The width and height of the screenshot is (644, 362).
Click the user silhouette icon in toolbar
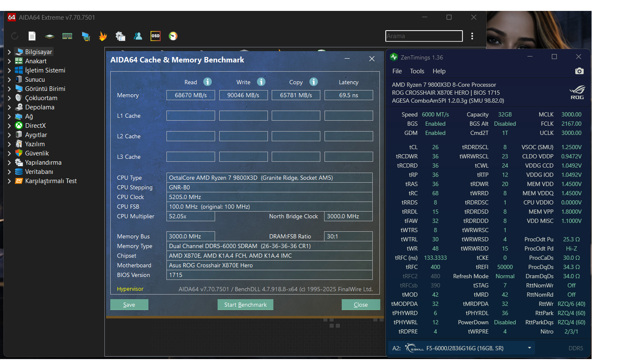click(138, 36)
